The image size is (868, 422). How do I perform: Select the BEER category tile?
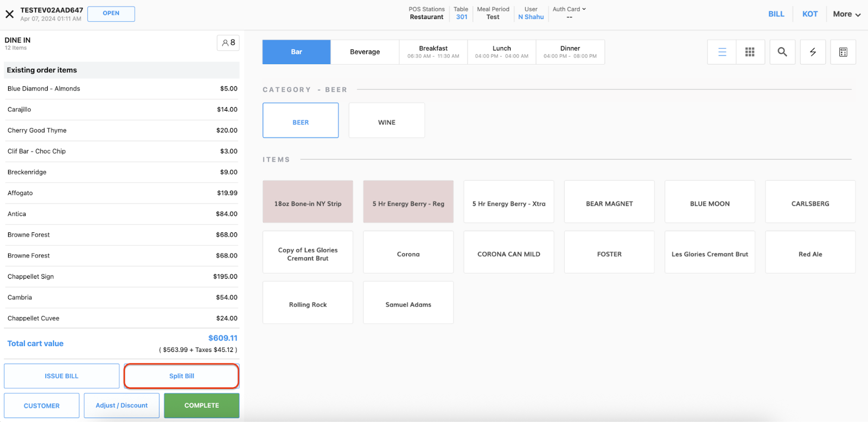tap(301, 121)
